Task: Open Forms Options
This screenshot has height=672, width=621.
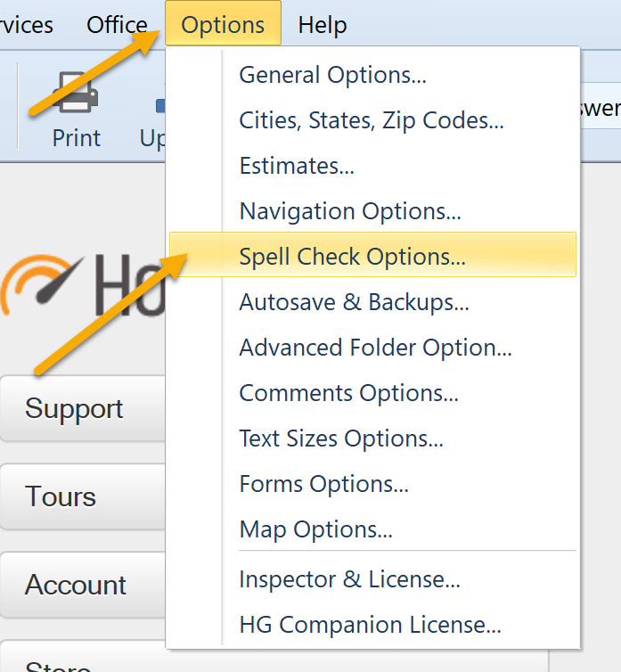Action: (x=324, y=484)
